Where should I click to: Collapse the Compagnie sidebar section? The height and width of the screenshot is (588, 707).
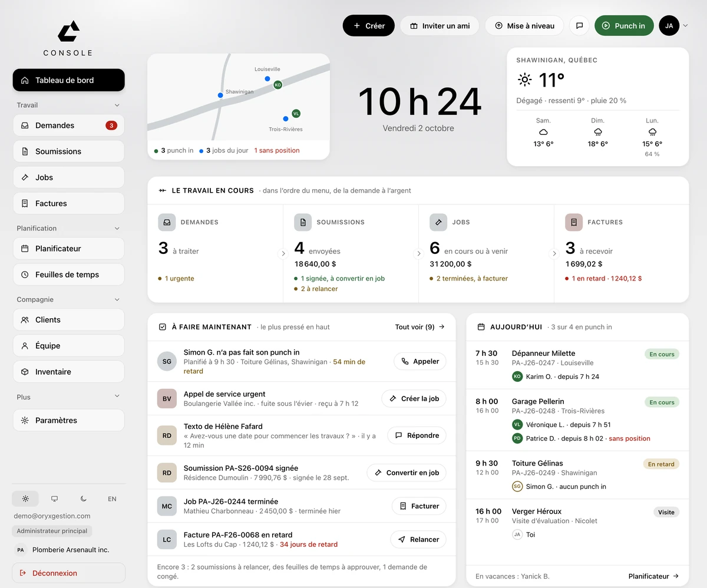117,300
